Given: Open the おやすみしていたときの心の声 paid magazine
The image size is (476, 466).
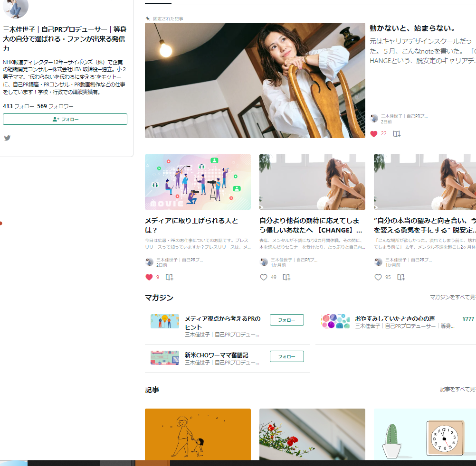Looking at the screenshot, I should [x=394, y=318].
